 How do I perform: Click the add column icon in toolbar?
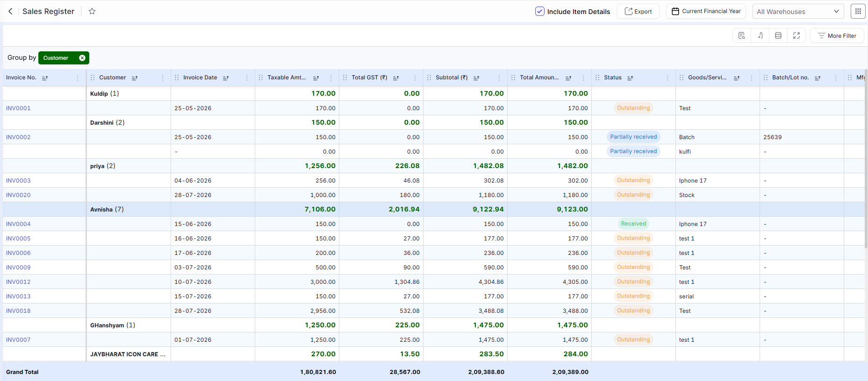(760, 35)
